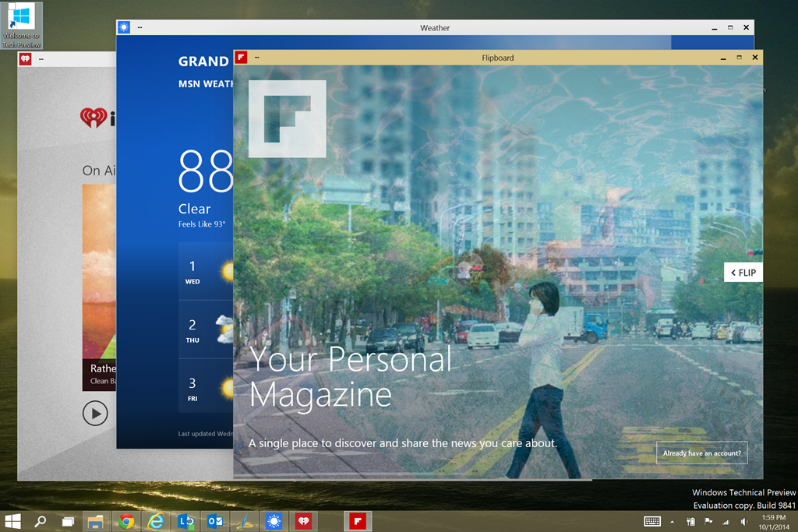Minimize the Weather window
798x532 pixels.
[714, 28]
